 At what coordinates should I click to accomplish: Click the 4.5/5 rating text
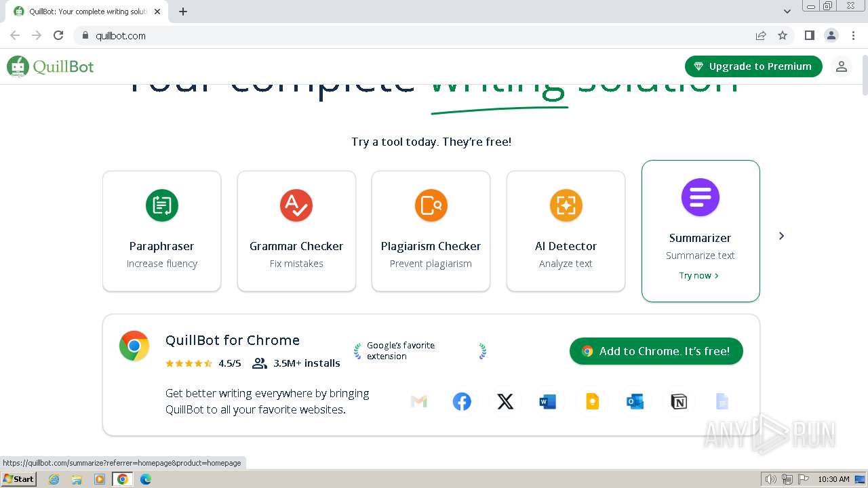[229, 363]
